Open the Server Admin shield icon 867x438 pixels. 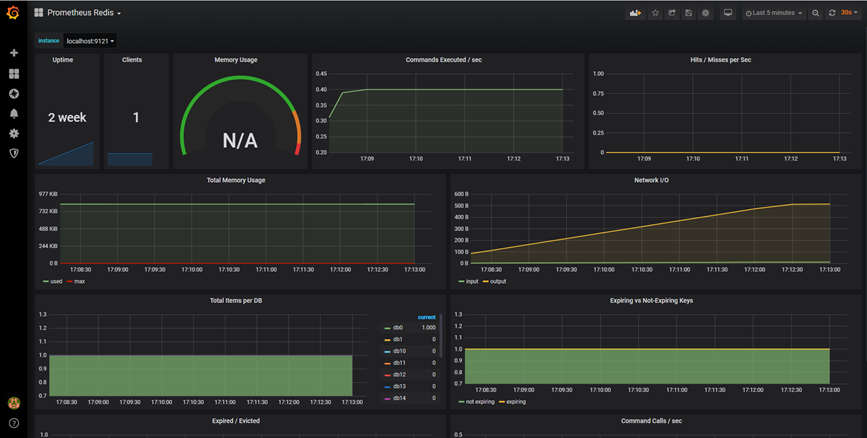point(14,153)
